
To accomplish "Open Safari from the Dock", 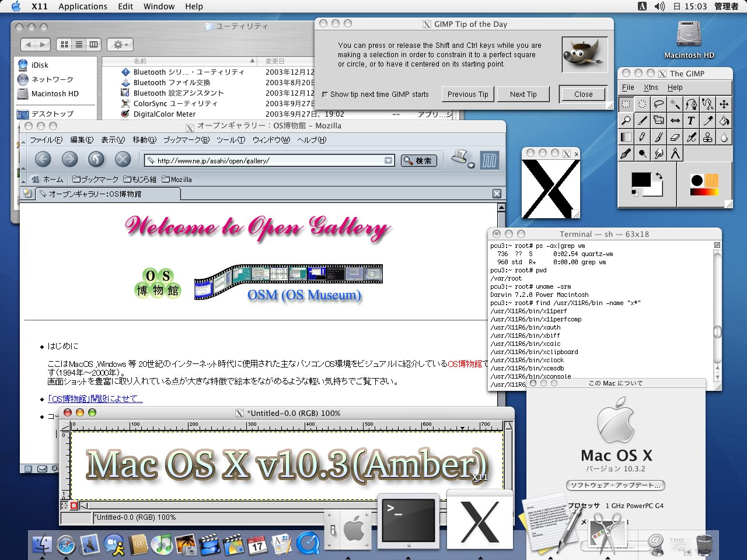I will coord(65,545).
